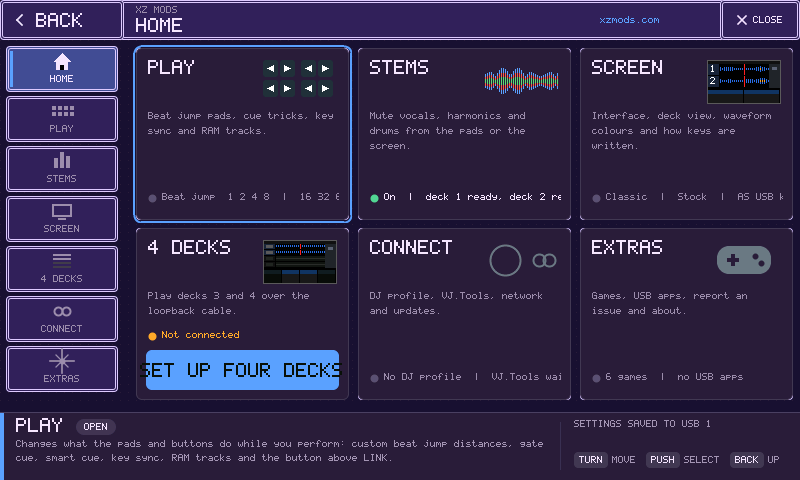This screenshot has height=480, width=800.
Task: Open the Screen settings card
Action: (x=686, y=134)
